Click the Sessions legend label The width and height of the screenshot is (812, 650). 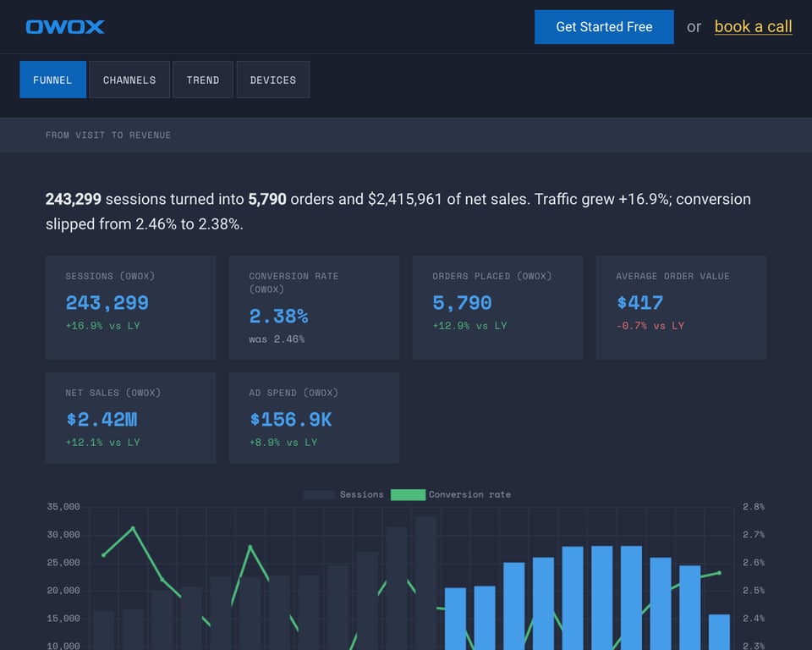(361, 494)
